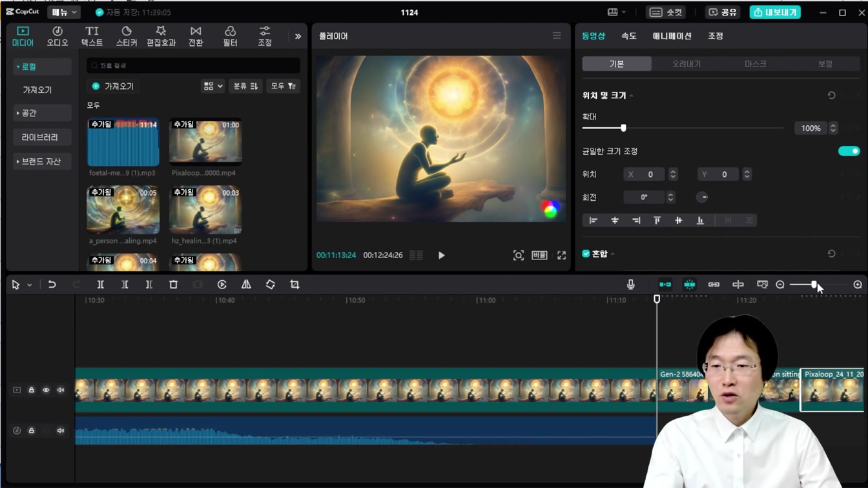Click the 가져오기 import button with plus
Image resolution: width=868 pixels, height=488 pixels.
113,86
